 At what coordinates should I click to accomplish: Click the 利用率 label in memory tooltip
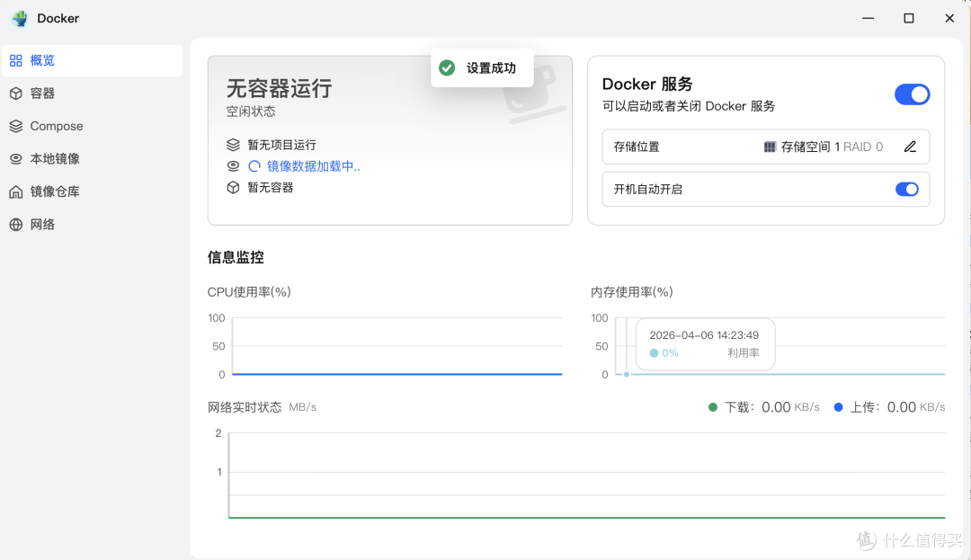coord(744,353)
